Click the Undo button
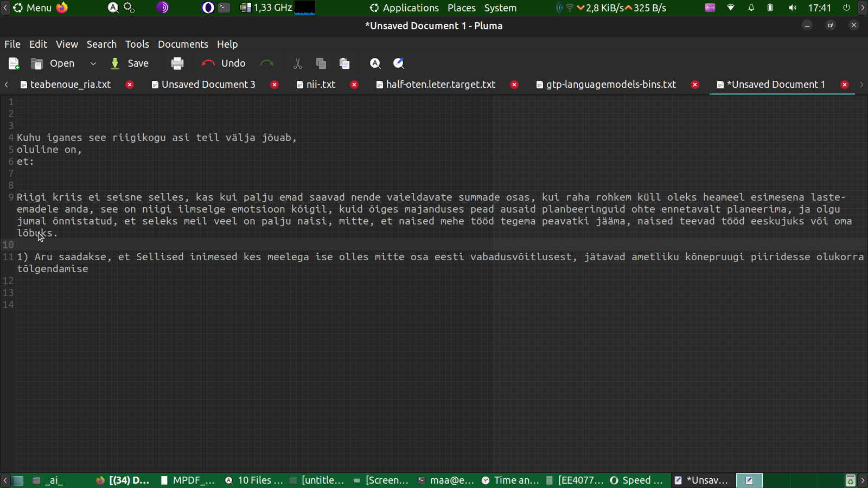Image resolution: width=868 pixels, height=488 pixels. pyautogui.click(x=224, y=63)
